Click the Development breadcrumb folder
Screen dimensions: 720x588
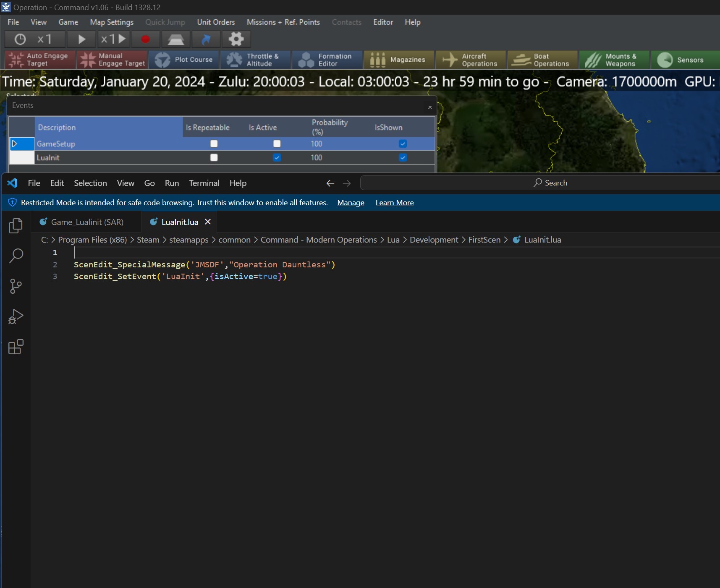click(x=434, y=240)
